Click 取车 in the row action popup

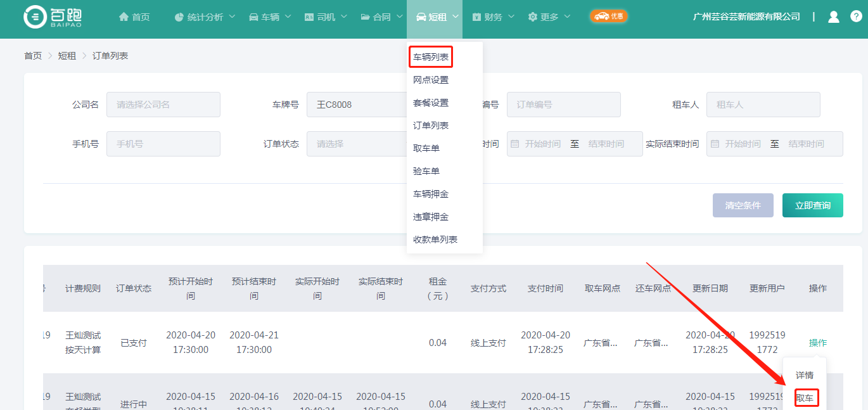805,398
